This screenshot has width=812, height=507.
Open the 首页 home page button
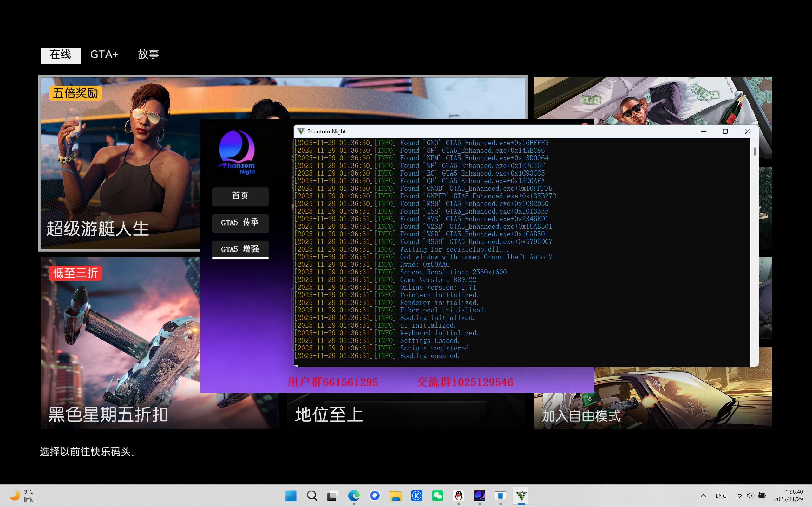coord(240,196)
